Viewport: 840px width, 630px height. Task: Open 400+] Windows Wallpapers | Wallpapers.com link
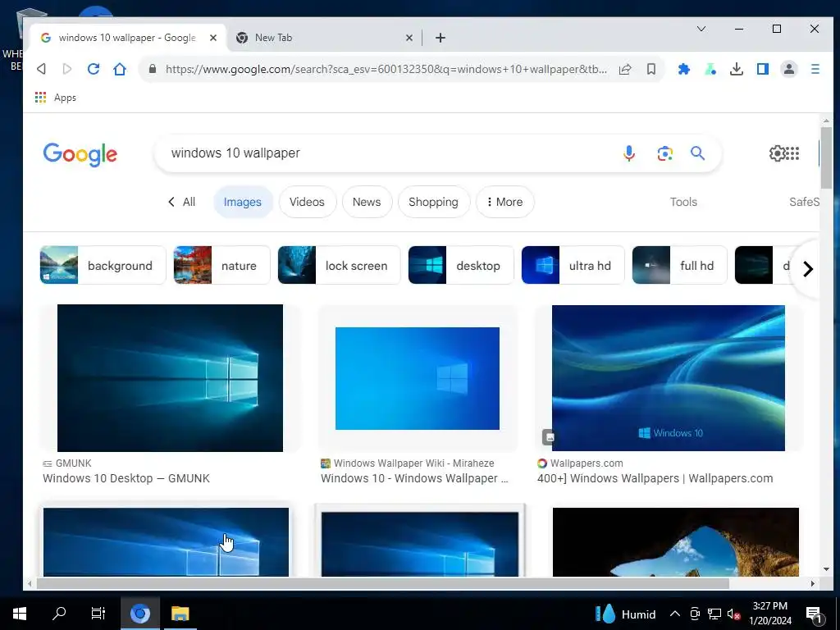click(655, 478)
